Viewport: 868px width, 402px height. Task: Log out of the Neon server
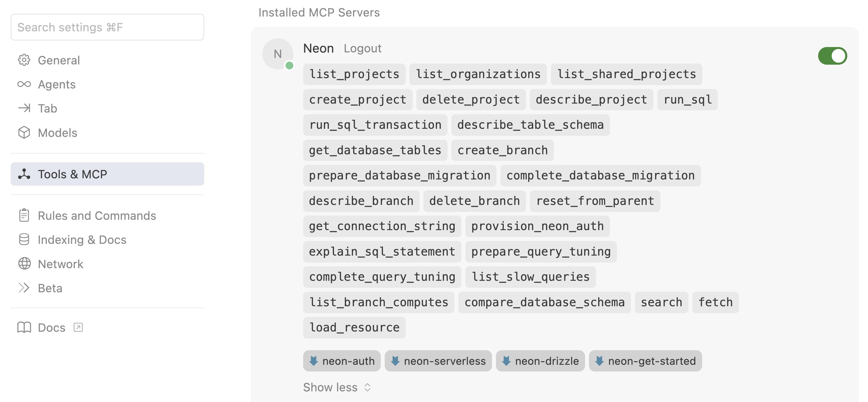pos(363,48)
